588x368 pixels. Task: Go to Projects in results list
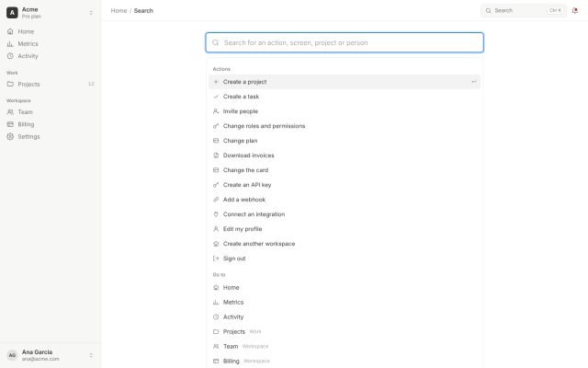click(x=345, y=331)
